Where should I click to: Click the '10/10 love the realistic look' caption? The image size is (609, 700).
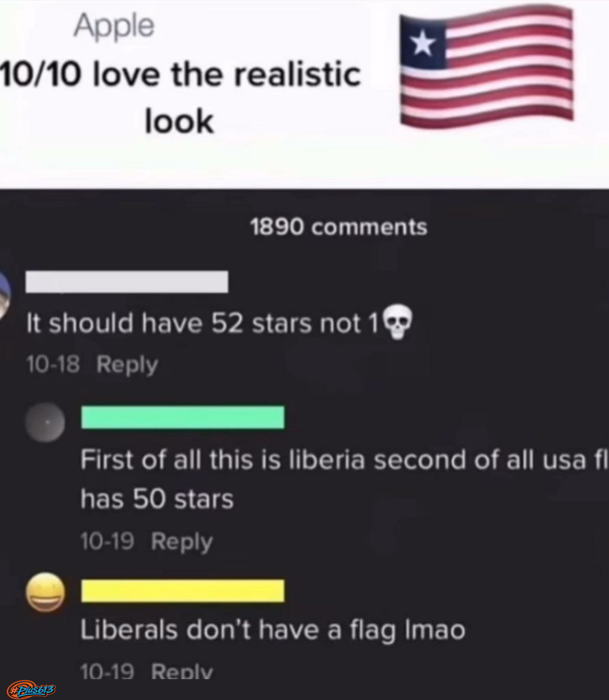click(x=180, y=97)
